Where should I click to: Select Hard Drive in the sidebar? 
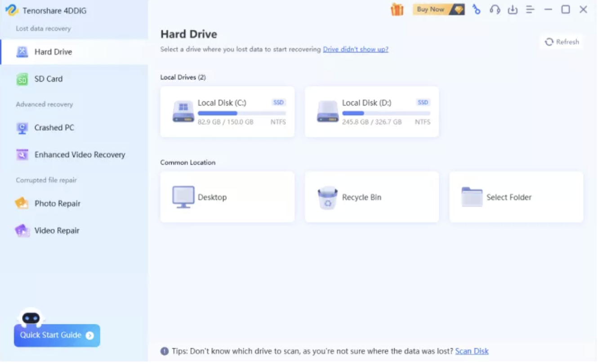[53, 52]
